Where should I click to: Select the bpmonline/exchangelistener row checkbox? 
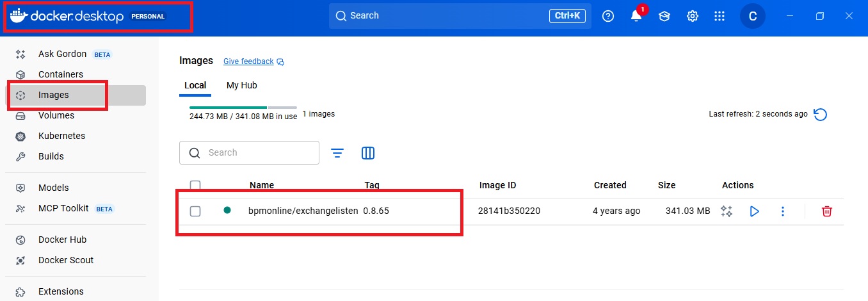tap(195, 211)
